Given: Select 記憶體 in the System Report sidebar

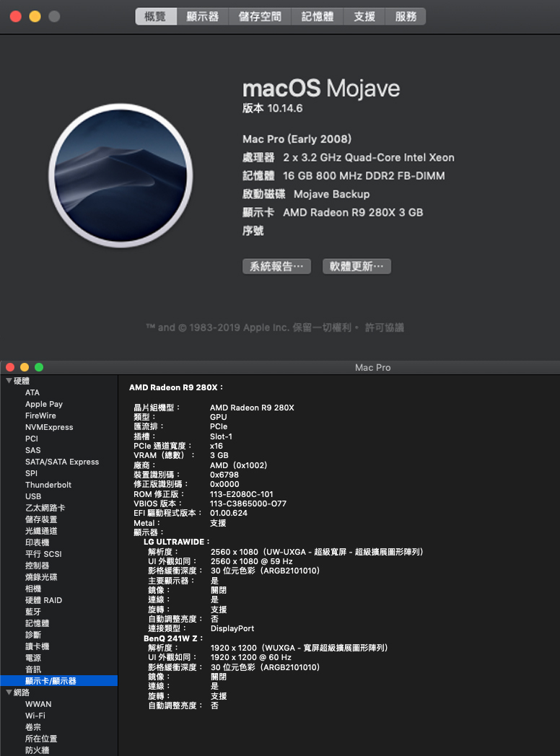Looking at the screenshot, I should point(37,623).
